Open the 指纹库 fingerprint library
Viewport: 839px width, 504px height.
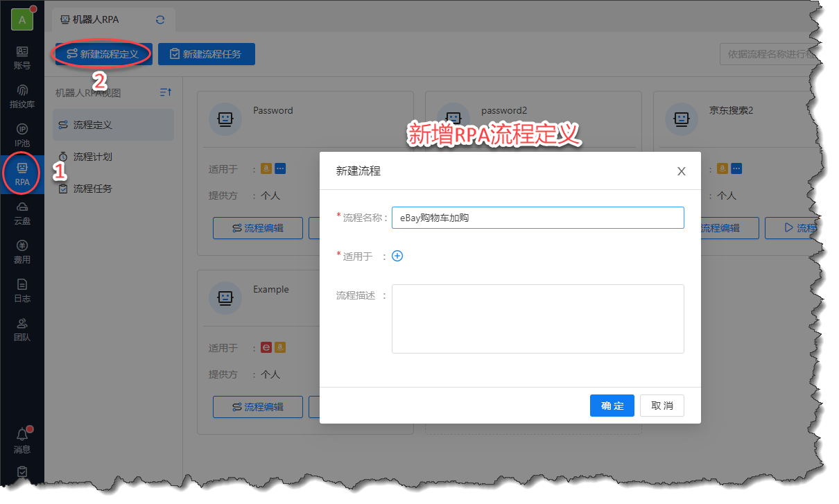pyautogui.click(x=22, y=97)
